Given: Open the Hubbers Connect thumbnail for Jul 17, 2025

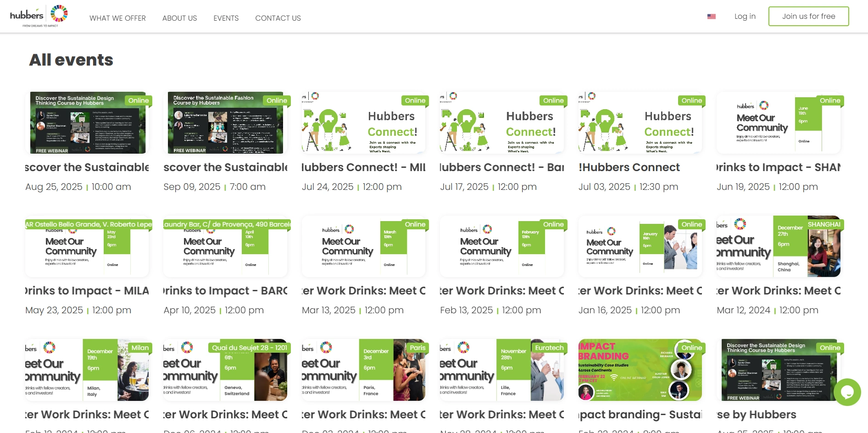Looking at the screenshot, I should 502,122.
